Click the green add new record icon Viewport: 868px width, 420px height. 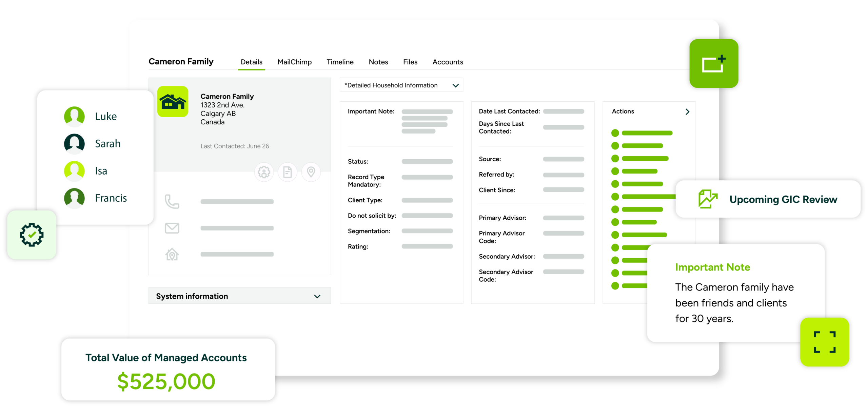(x=714, y=64)
